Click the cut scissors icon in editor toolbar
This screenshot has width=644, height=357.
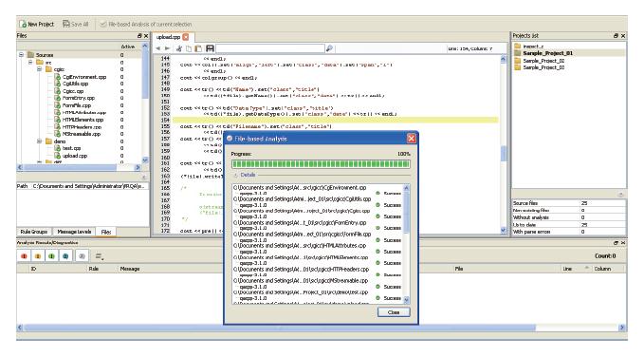[x=179, y=48]
